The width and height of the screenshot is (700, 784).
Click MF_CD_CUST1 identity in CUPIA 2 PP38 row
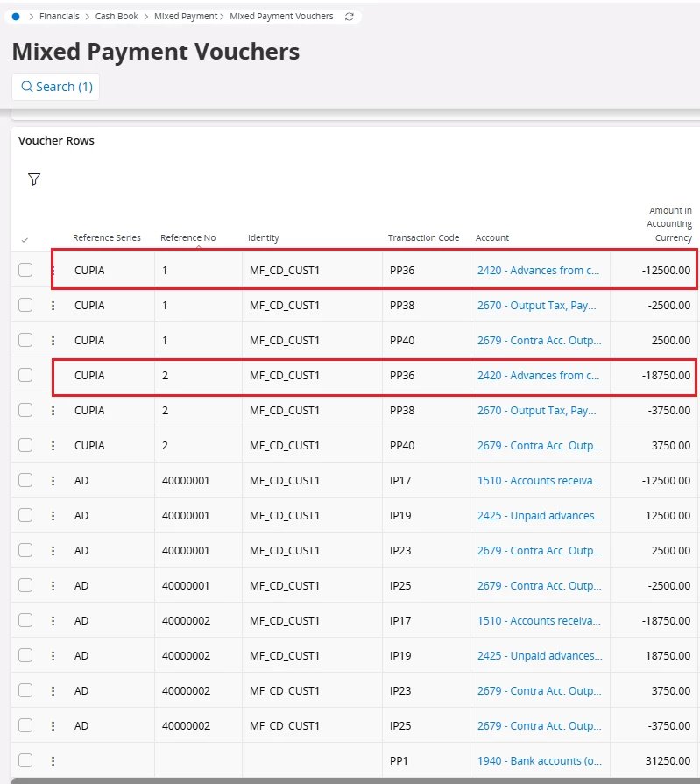point(285,411)
